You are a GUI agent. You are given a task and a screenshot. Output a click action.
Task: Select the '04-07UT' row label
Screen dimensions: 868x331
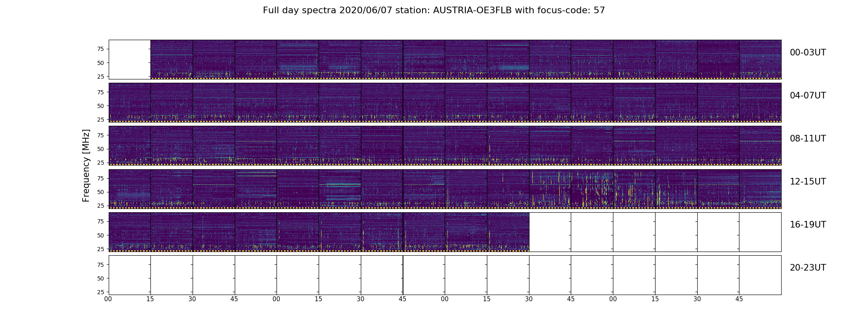click(808, 96)
